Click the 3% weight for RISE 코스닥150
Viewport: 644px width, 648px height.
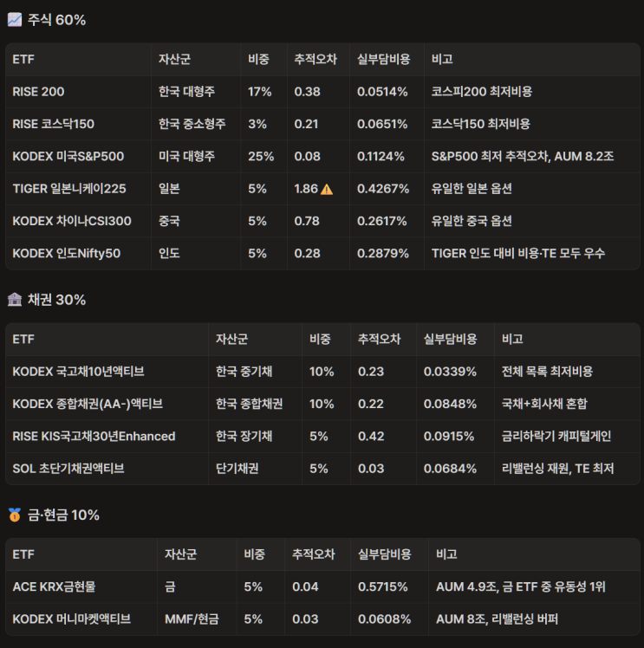(257, 124)
